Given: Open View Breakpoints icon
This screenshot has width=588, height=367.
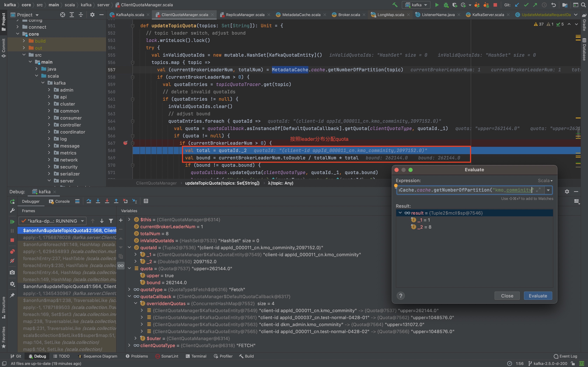Looking at the screenshot, I should click(12, 251).
